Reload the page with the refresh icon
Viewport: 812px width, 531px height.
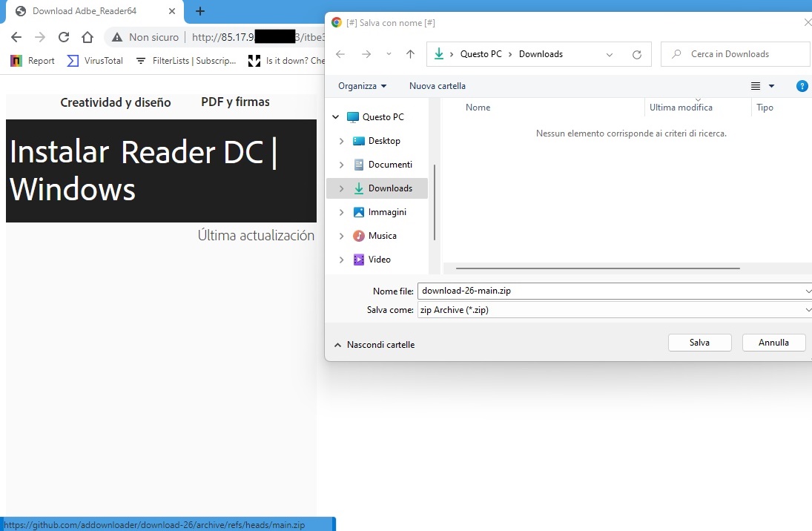[x=64, y=37]
